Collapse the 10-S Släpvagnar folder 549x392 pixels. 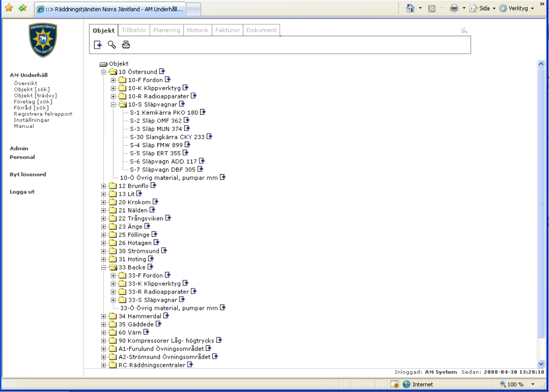(113, 104)
